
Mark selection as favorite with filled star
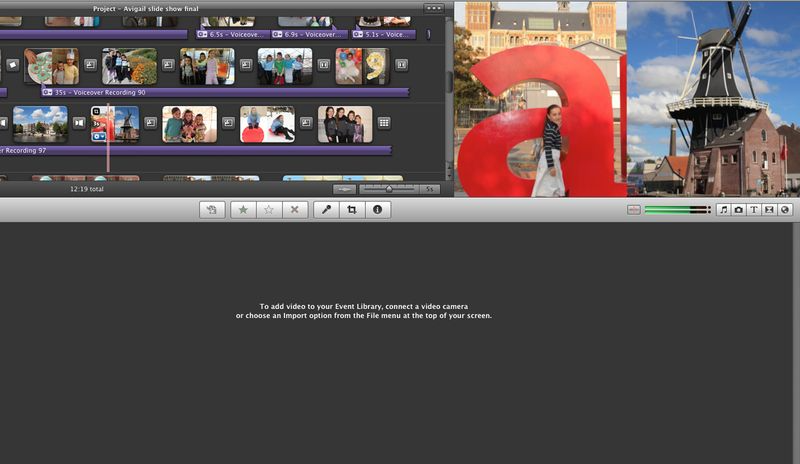click(x=243, y=210)
